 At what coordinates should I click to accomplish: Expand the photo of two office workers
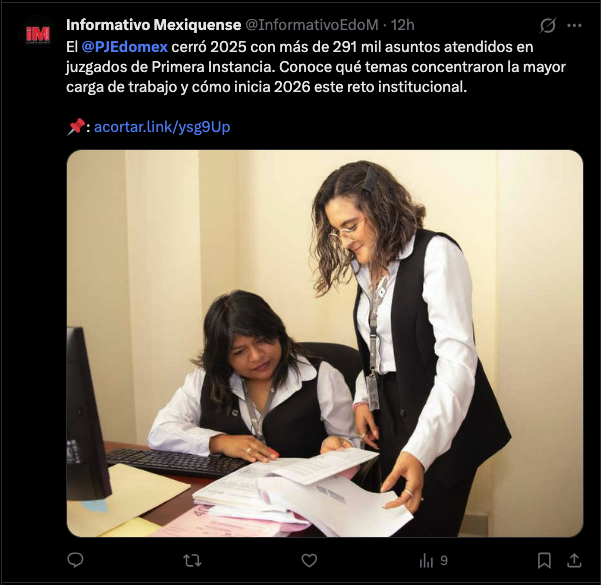tap(325, 343)
